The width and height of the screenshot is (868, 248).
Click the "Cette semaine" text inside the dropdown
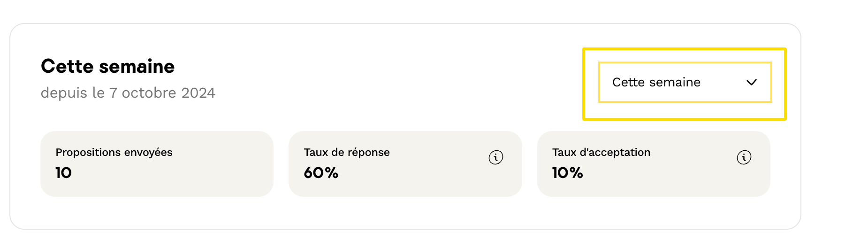[656, 82]
